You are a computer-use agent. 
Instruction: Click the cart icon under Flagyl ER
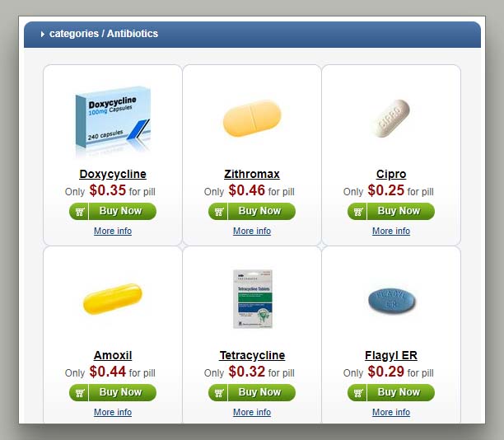[357, 393]
